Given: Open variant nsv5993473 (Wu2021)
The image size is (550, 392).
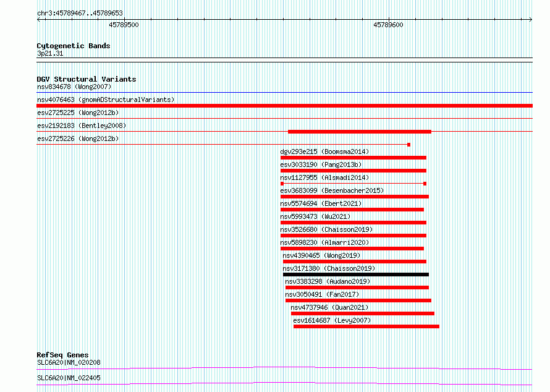Looking at the screenshot, I should 315,216.
